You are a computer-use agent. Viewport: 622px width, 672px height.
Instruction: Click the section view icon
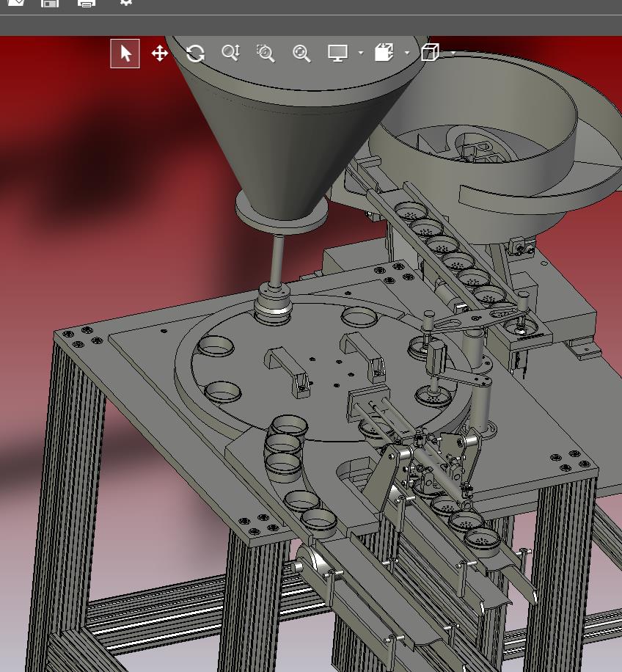click(x=384, y=53)
